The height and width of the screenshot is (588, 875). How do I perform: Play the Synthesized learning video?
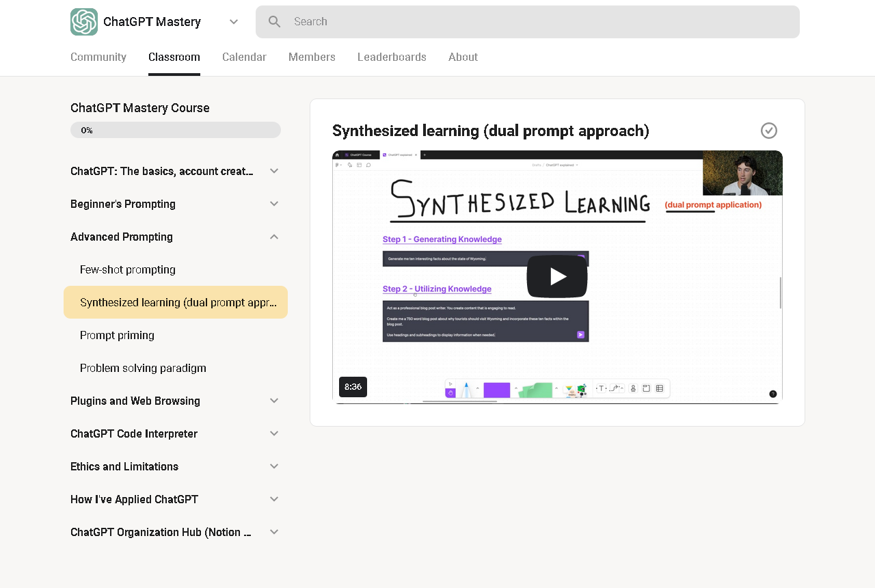click(557, 276)
